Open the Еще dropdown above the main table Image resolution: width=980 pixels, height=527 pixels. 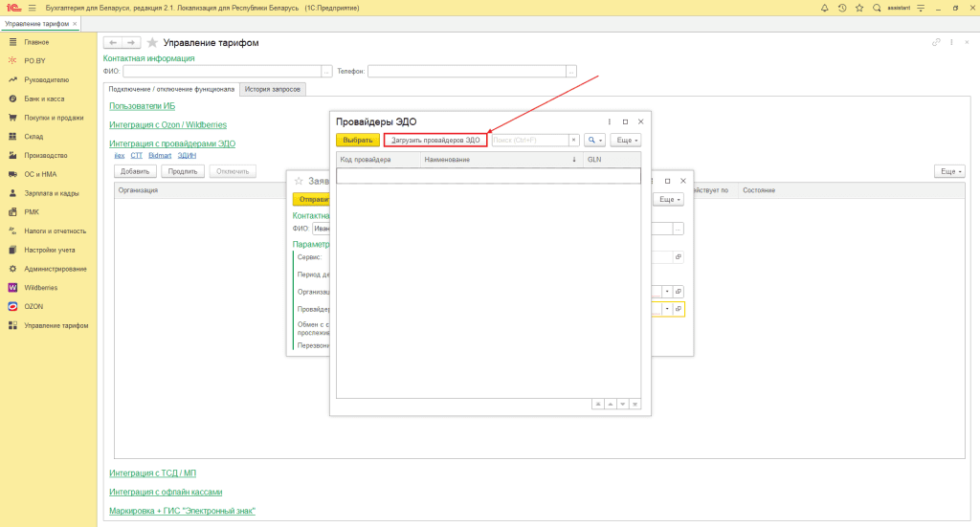pos(948,171)
